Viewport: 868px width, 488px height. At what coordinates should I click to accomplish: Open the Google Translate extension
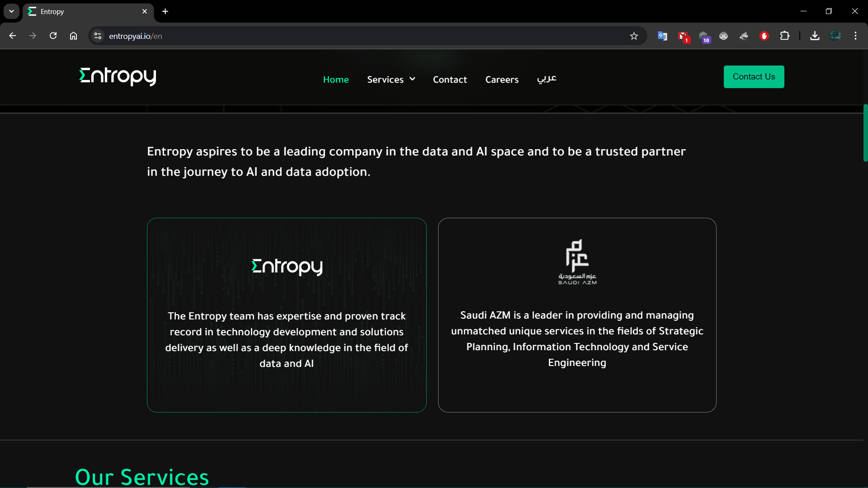tap(662, 36)
